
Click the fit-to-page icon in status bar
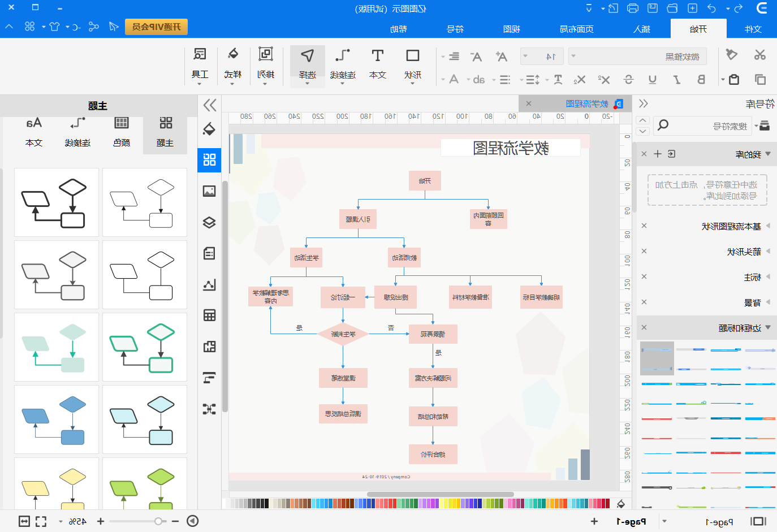24,521
